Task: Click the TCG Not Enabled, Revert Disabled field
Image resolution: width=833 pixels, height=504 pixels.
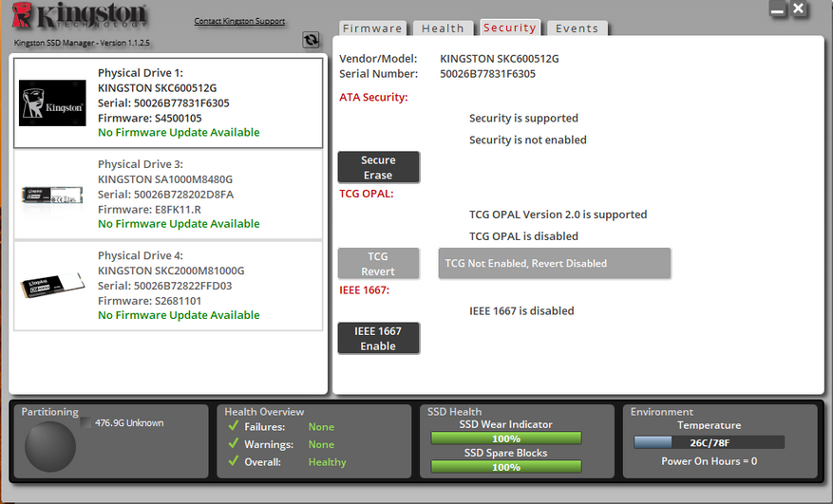Action: click(x=555, y=264)
